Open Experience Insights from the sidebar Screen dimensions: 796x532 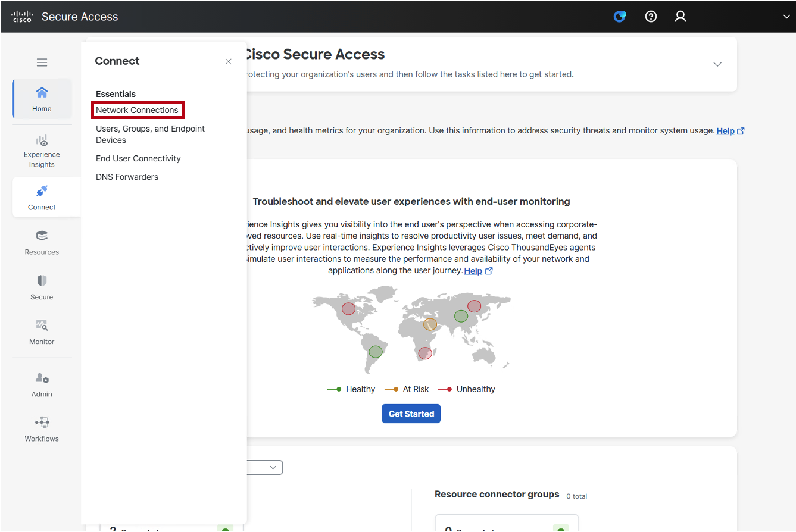[41, 149]
